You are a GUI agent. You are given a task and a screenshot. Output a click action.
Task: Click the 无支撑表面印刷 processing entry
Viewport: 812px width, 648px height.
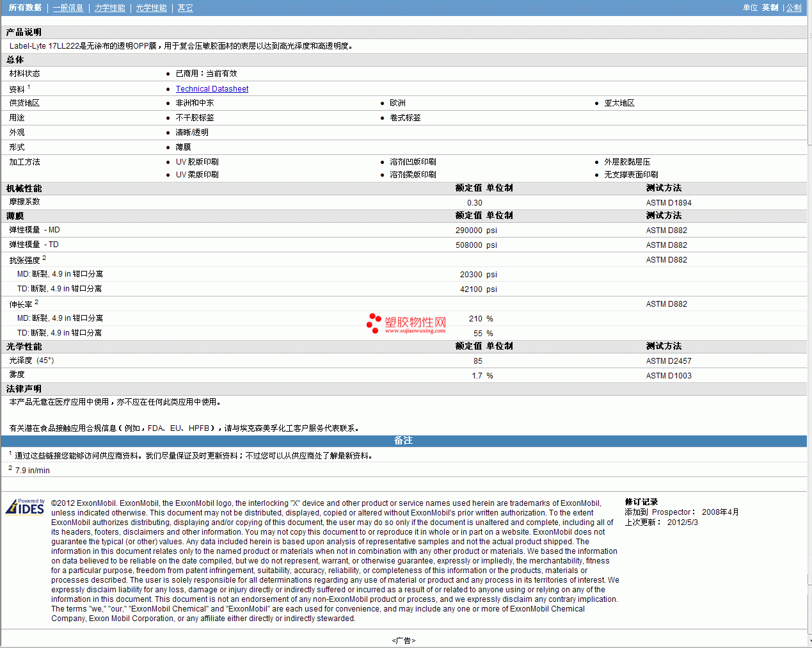coord(631,175)
